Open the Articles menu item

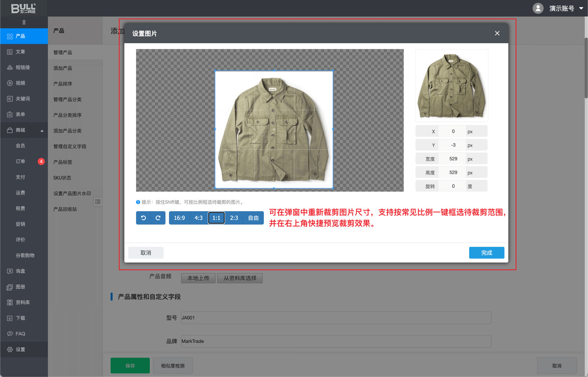(x=20, y=52)
